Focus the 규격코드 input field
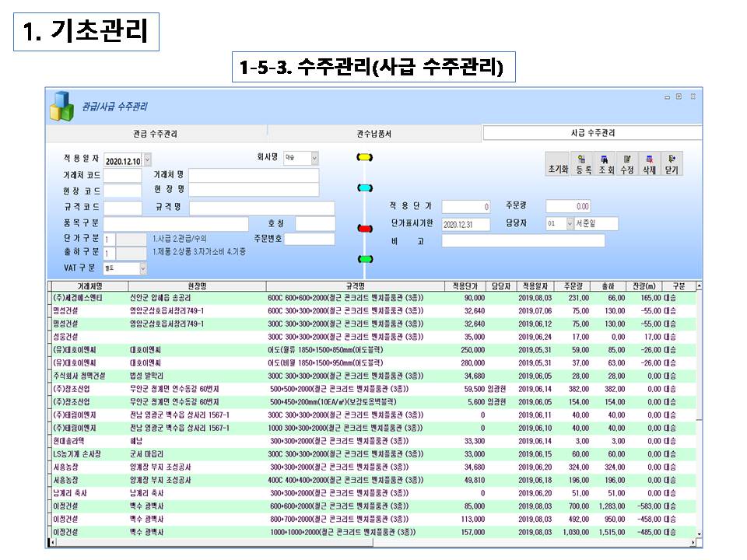 [122, 208]
